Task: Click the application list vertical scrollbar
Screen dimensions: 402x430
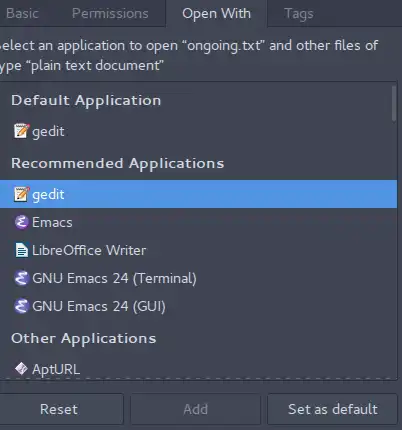Action: click(x=394, y=104)
